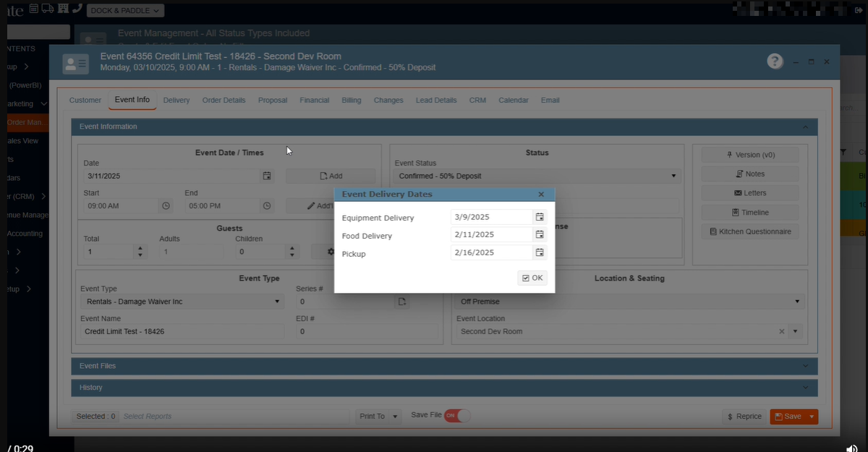Click the Start time clock icon
The width and height of the screenshot is (868, 452).
(166, 206)
